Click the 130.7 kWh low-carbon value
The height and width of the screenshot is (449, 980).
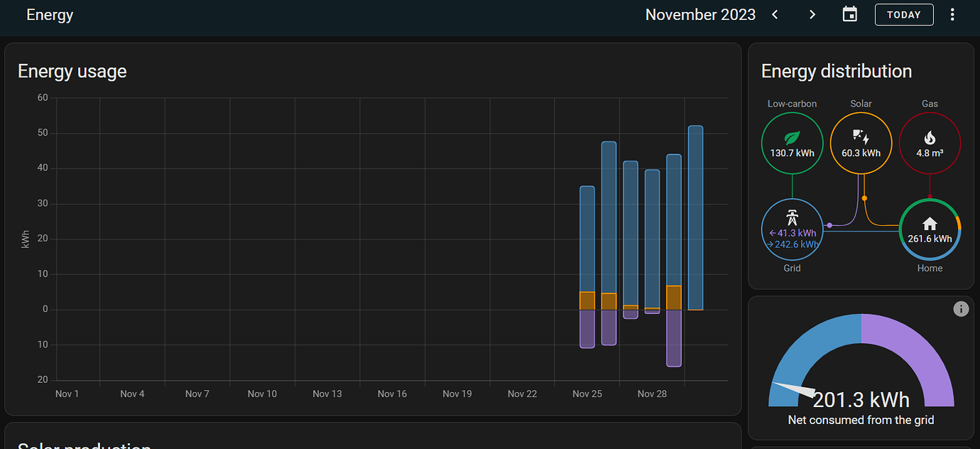792,153
